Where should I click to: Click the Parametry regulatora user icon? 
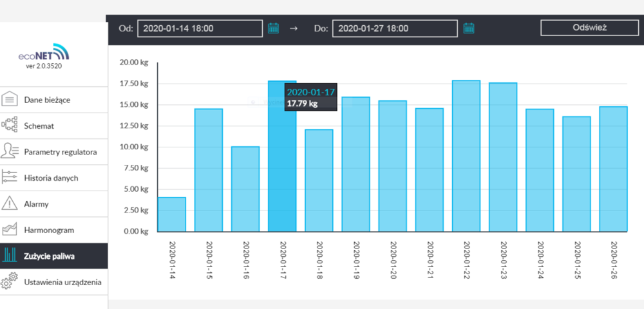pyautogui.click(x=10, y=152)
